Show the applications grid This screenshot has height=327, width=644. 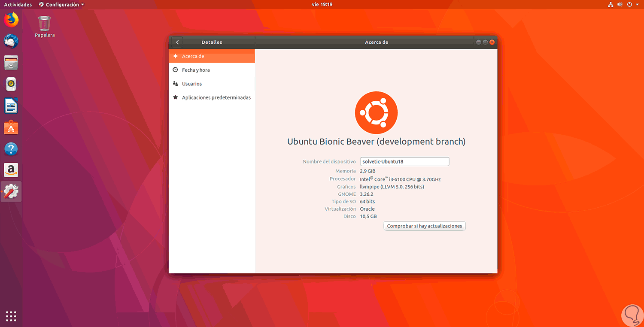pyautogui.click(x=11, y=316)
